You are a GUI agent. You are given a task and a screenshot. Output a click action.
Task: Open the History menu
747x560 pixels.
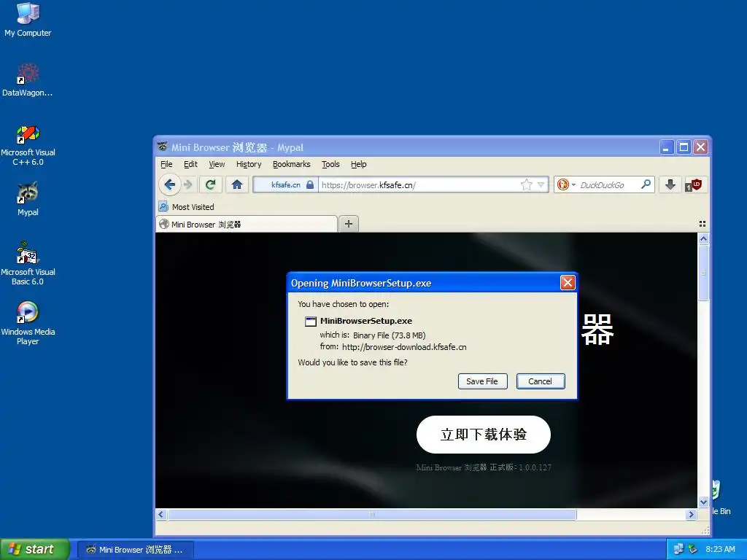click(249, 164)
